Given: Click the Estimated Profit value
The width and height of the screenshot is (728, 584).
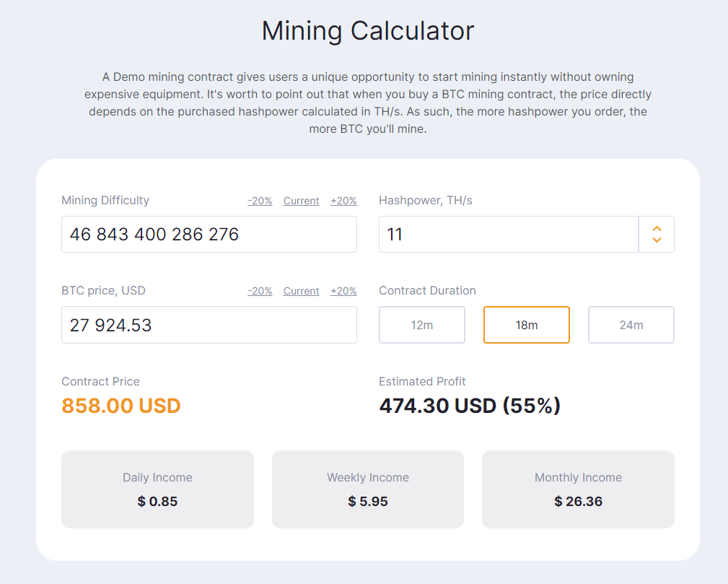Looking at the screenshot, I should tap(470, 406).
